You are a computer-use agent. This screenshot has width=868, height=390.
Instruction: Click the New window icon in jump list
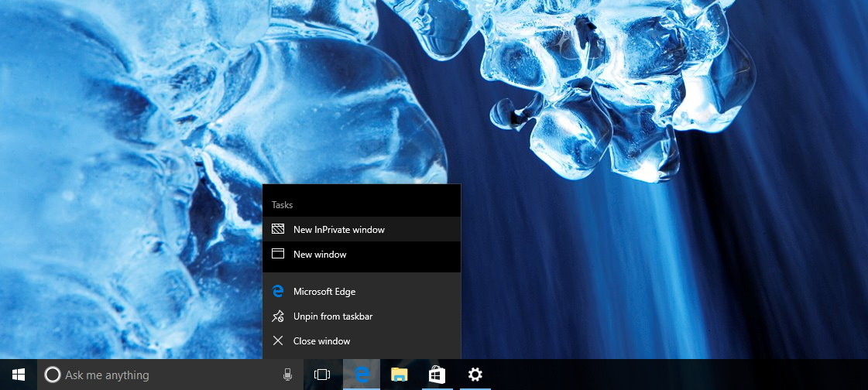click(278, 254)
